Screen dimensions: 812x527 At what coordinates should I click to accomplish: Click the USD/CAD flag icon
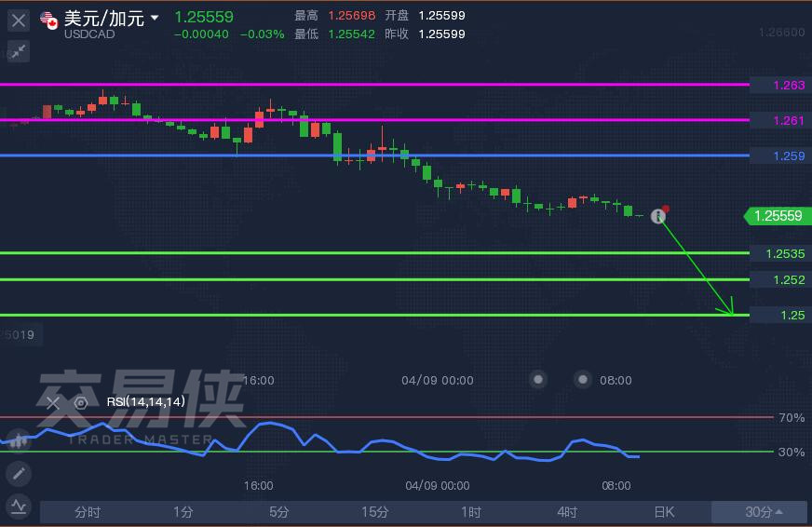(x=47, y=19)
